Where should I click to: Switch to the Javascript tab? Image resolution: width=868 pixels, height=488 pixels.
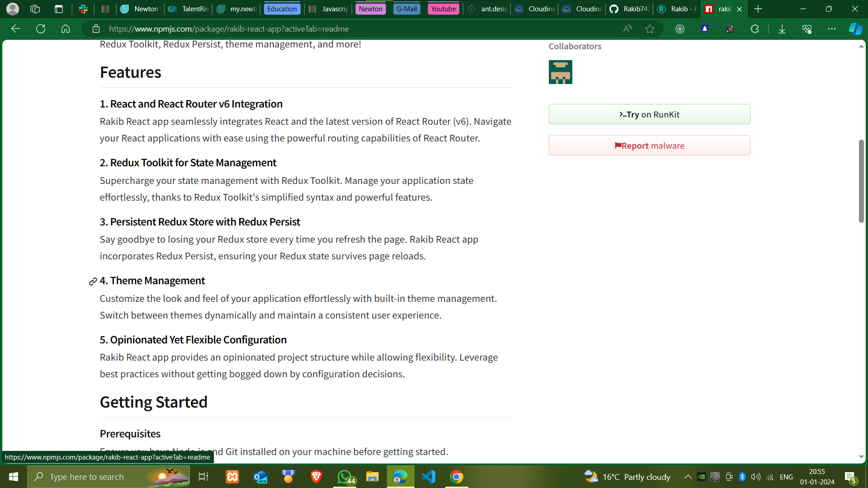329,9
